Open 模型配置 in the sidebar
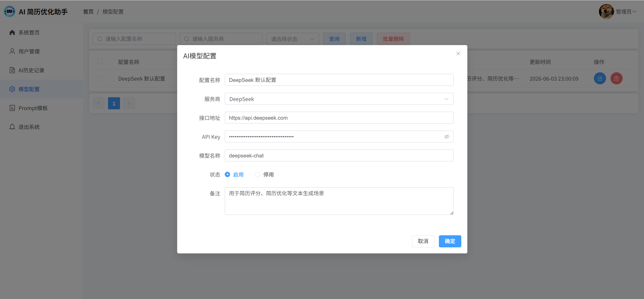 tap(42, 89)
